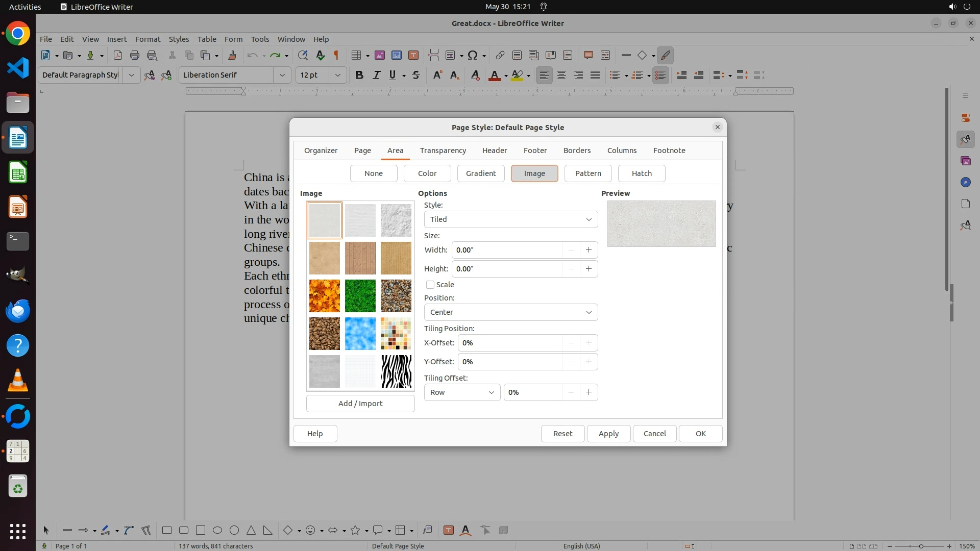Image resolution: width=980 pixels, height=551 pixels.
Task: Open the Tiling Offset Row dropdown
Action: [x=461, y=392]
